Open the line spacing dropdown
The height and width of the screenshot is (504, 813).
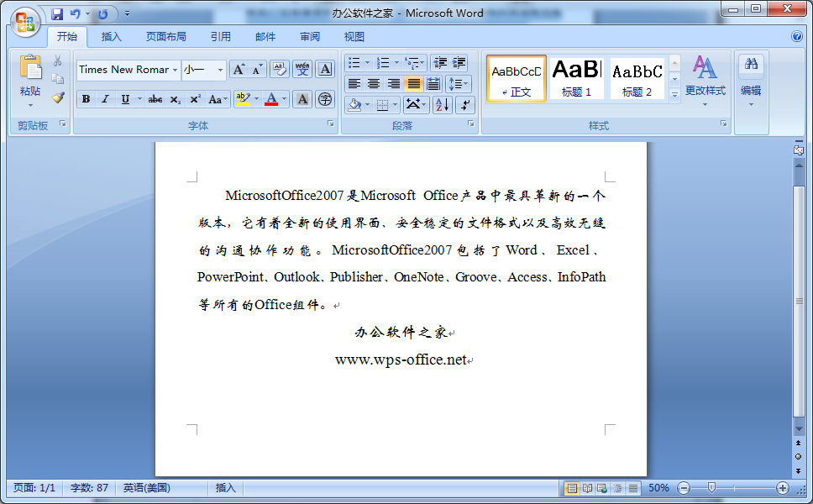point(458,84)
